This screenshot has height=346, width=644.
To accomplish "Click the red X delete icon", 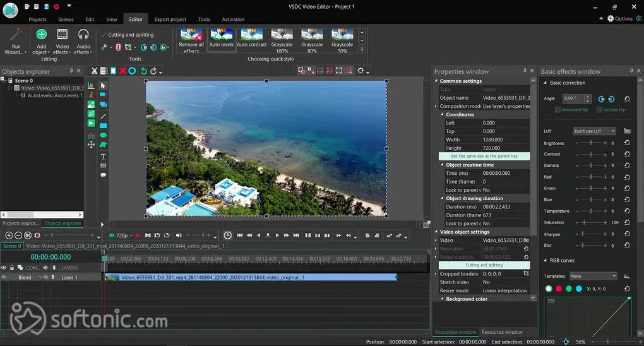I will click(x=122, y=71).
